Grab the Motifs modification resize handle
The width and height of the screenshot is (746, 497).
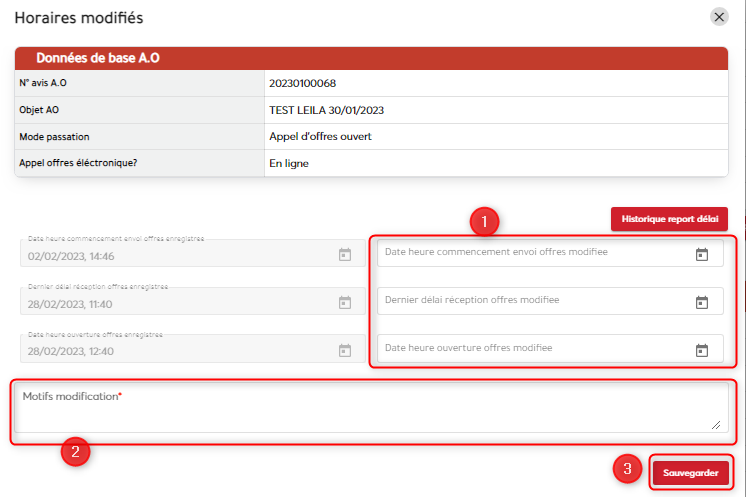coord(716,424)
